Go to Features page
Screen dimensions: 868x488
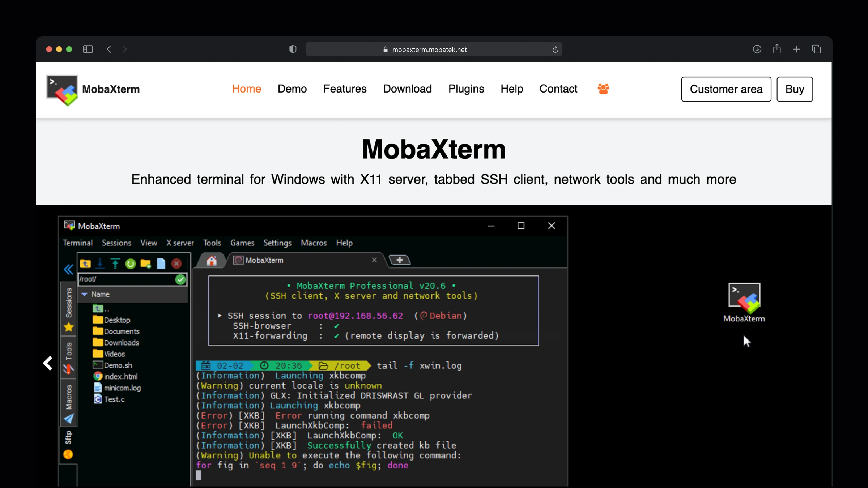click(x=345, y=89)
